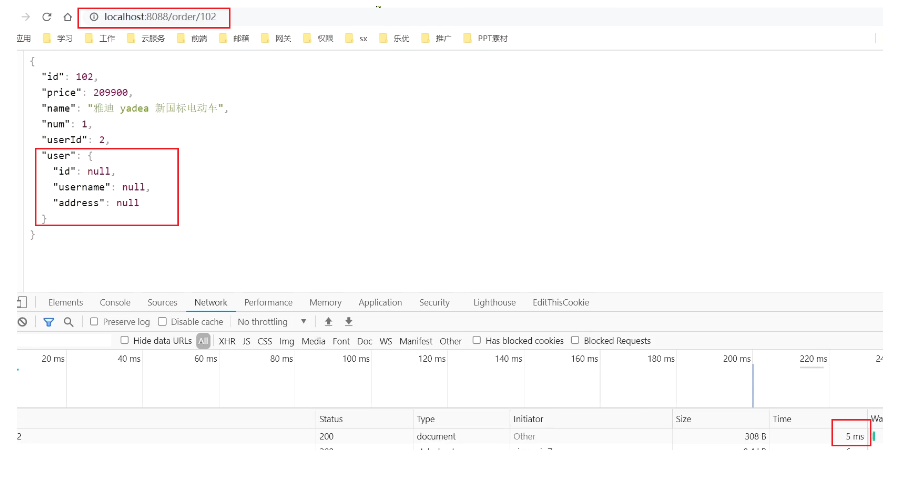Sort requests by the Size column header
The width and height of the screenshot is (906, 480).
[x=683, y=419]
